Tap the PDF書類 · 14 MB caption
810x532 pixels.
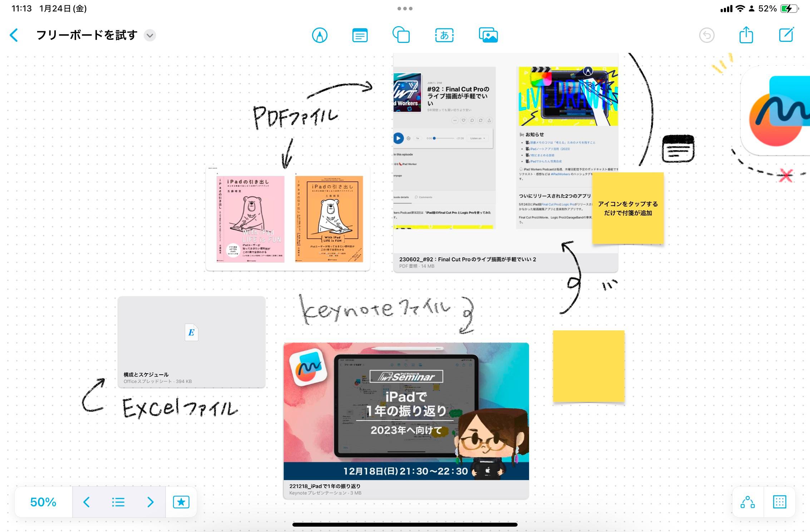pyautogui.click(x=417, y=266)
